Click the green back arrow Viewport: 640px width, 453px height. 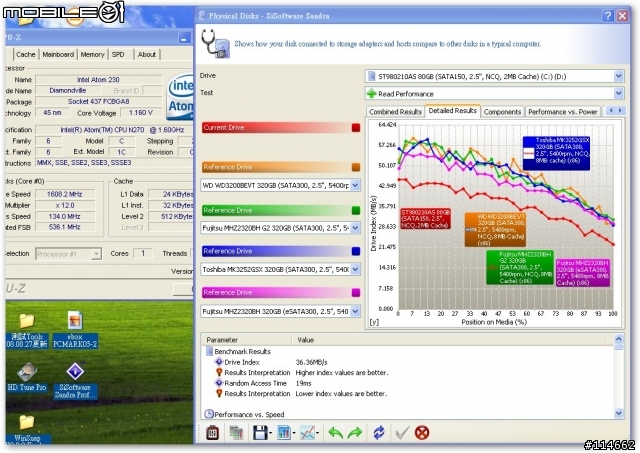pyautogui.click(x=336, y=433)
